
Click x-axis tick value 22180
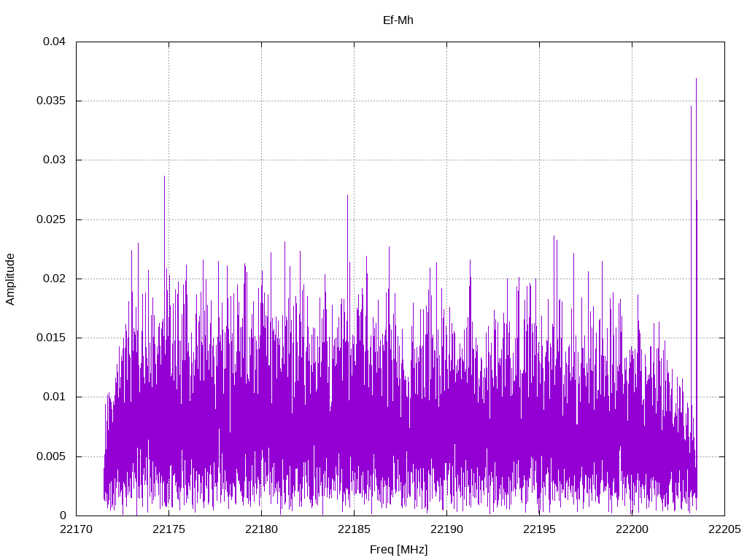click(261, 529)
